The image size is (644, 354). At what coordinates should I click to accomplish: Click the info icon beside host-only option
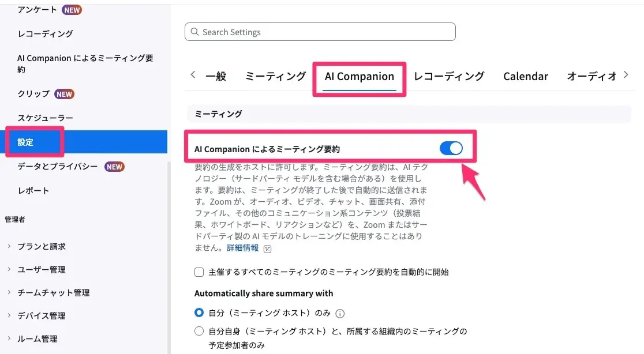pos(340,314)
